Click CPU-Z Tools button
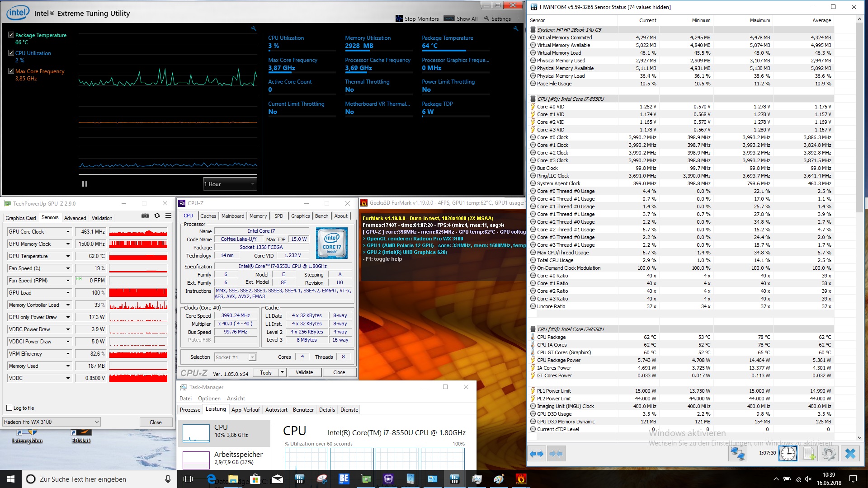 266,372
